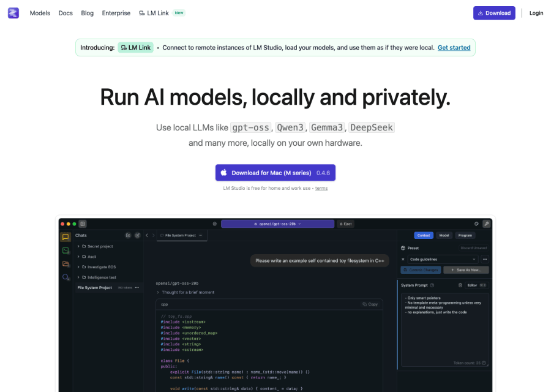Click the green LM Link badge in the banner
Image resolution: width=551 pixels, height=392 pixels.
[136, 47]
